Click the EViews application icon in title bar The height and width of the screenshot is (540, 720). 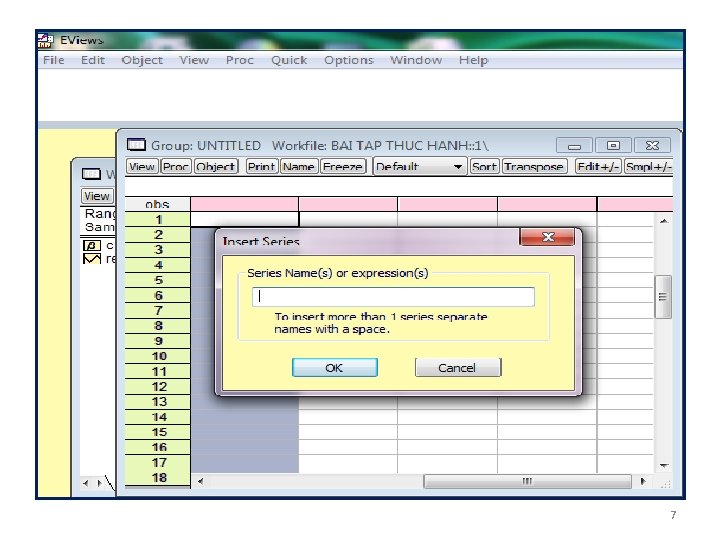click(x=45, y=40)
